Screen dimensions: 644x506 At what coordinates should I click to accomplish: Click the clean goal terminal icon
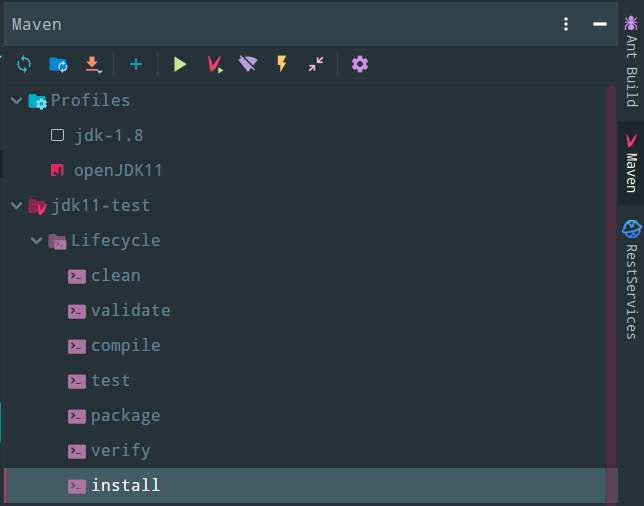pos(77,276)
